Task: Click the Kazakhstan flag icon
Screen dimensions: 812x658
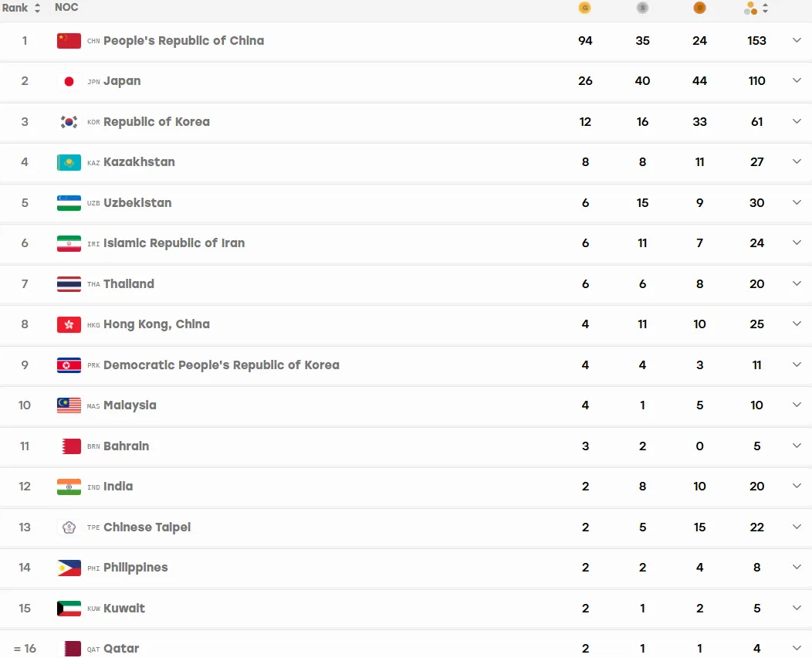Action: pyautogui.click(x=69, y=162)
